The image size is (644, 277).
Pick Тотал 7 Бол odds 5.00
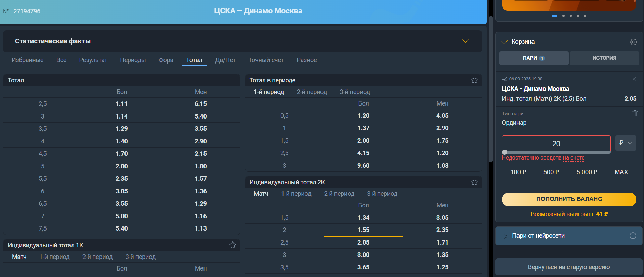[121, 216]
